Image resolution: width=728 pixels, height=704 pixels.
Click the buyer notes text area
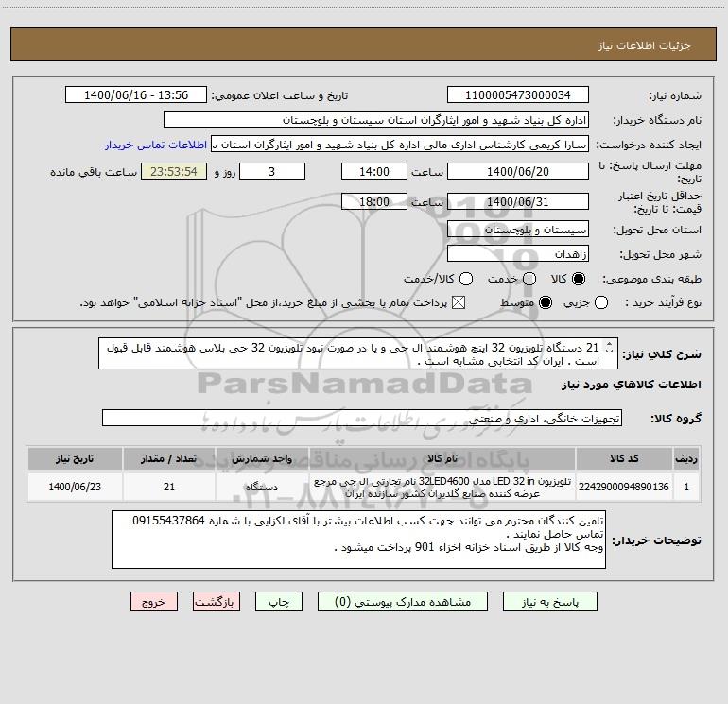pos(358,540)
